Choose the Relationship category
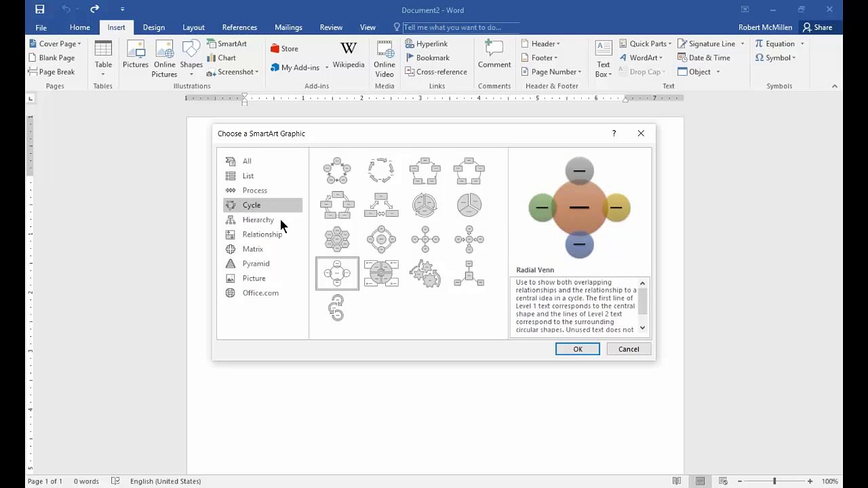Viewport: 868px width, 488px height. tap(262, 235)
